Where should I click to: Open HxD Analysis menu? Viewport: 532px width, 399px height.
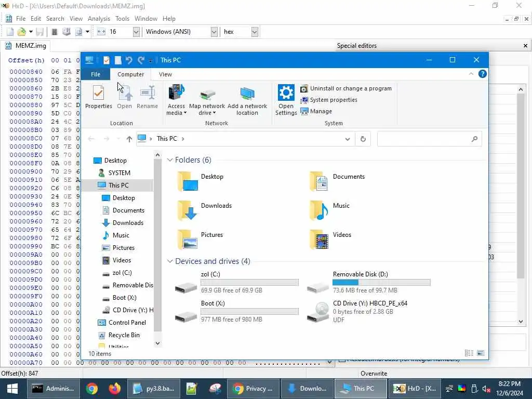pyautogui.click(x=99, y=19)
